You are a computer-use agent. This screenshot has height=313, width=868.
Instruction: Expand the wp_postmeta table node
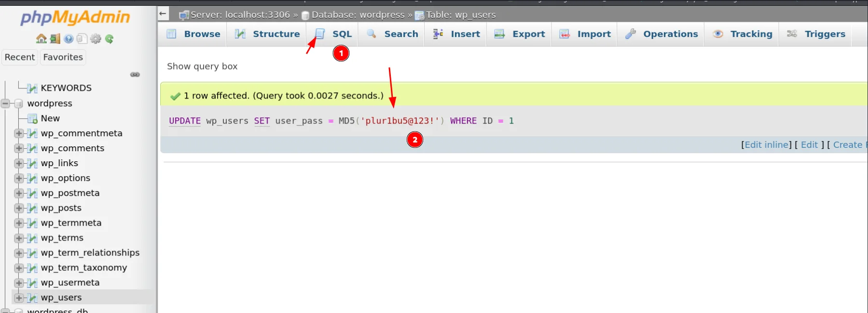(19, 193)
